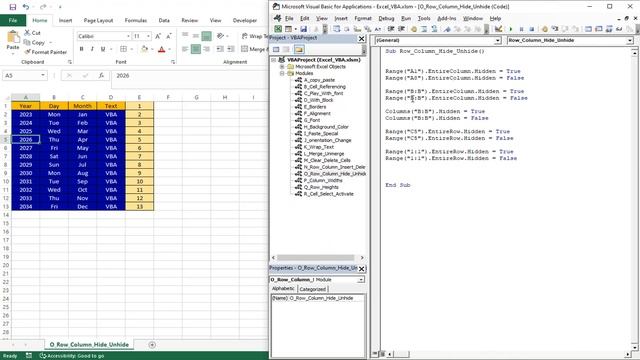This screenshot has height=360, width=640.
Task: Open the Debug menu in VBA editor
Action: click(x=386, y=18)
